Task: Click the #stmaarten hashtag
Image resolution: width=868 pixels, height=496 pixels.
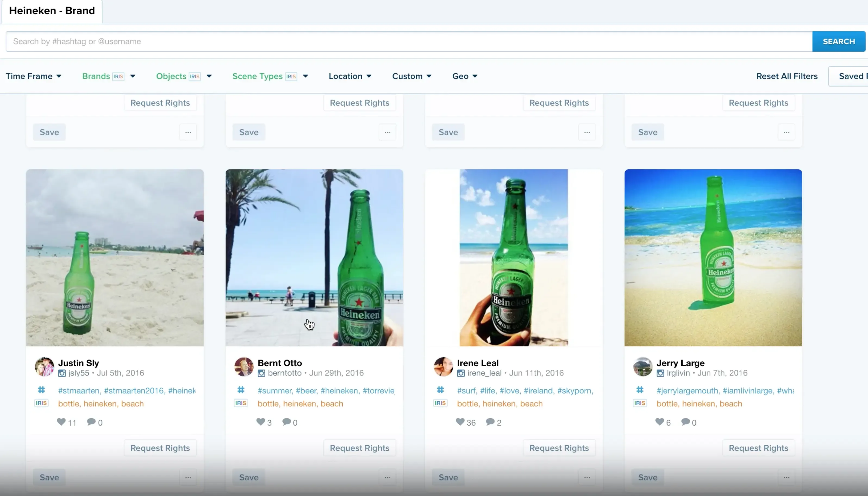Action: [x=79, y=391]
